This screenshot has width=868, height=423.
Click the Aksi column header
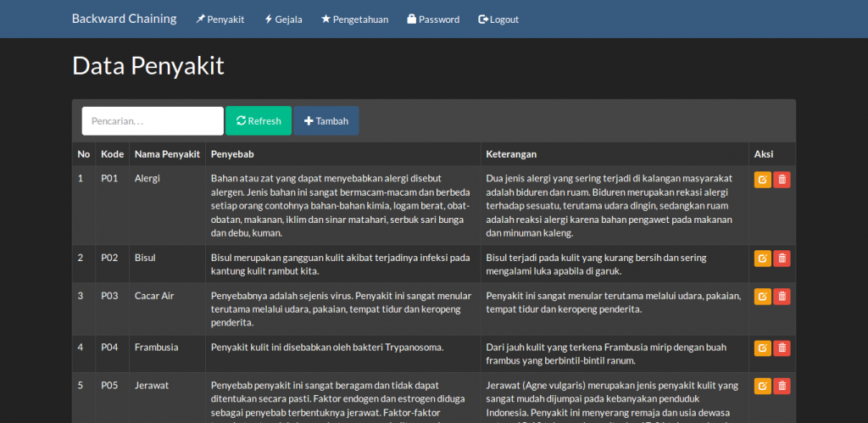772,154
